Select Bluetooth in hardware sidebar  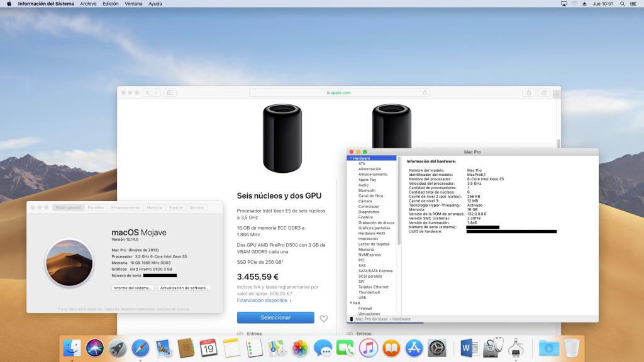(367, 190)
